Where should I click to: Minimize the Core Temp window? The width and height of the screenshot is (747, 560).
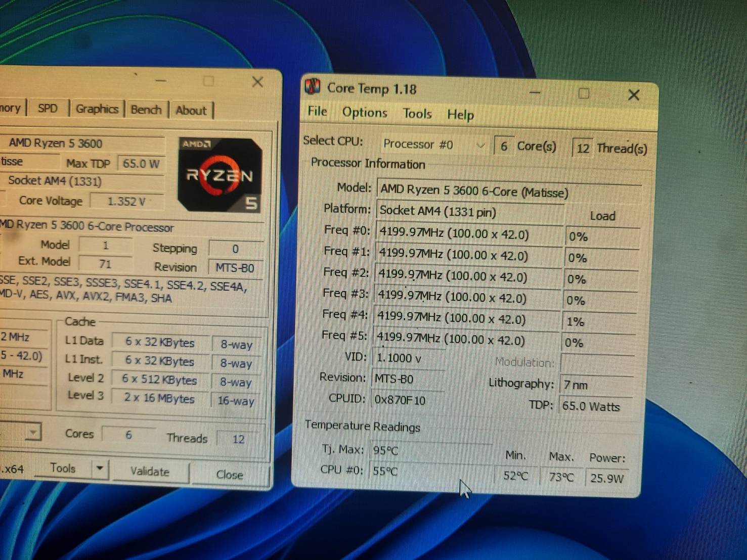535,92
